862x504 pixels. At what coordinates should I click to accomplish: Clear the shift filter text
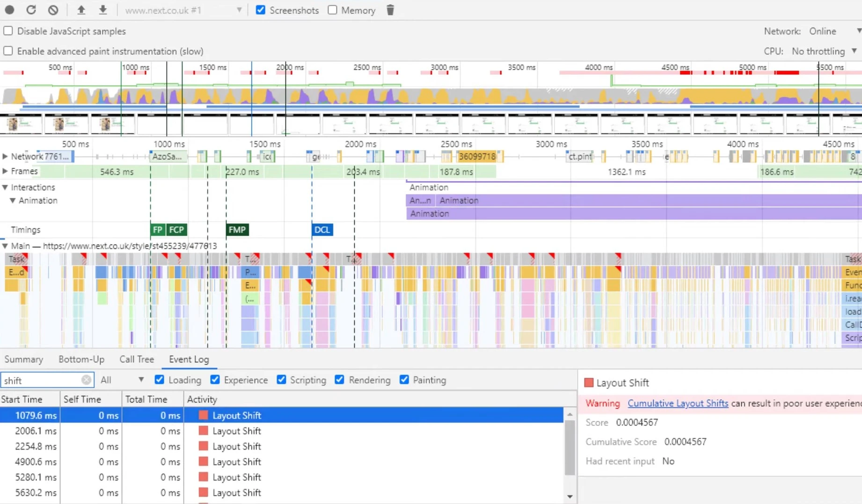point(86,380)
